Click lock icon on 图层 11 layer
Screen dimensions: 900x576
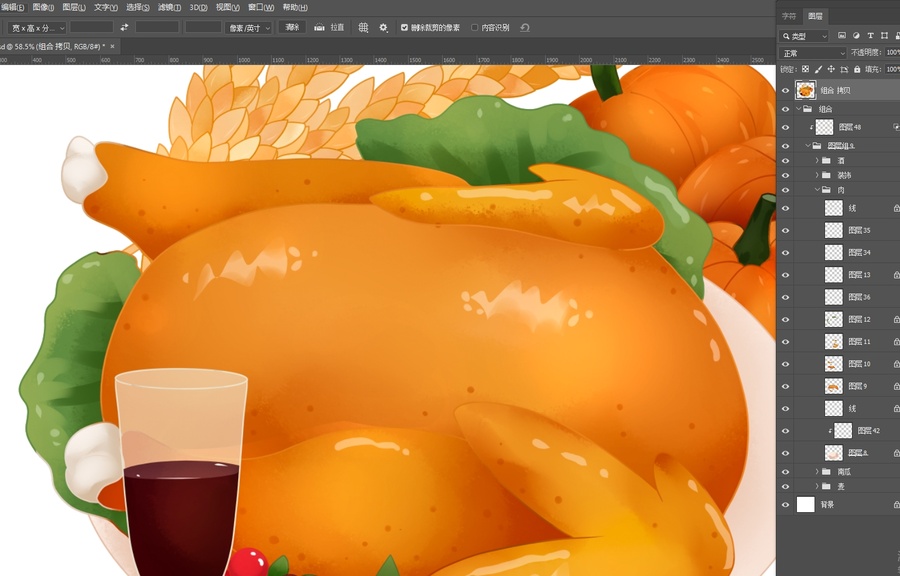click(896, 342)
